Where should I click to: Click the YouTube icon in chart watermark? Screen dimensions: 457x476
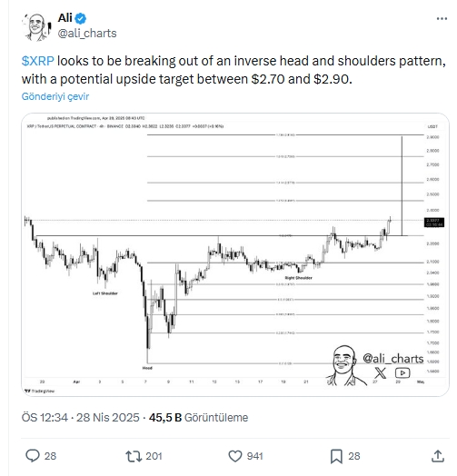click(402, 372)
